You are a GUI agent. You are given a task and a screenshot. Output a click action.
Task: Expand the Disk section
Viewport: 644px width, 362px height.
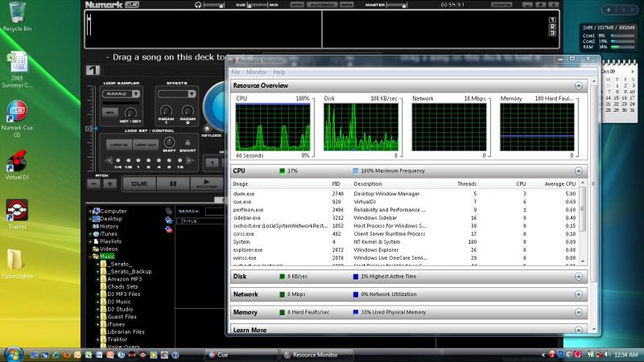click(x=578, y=277)
